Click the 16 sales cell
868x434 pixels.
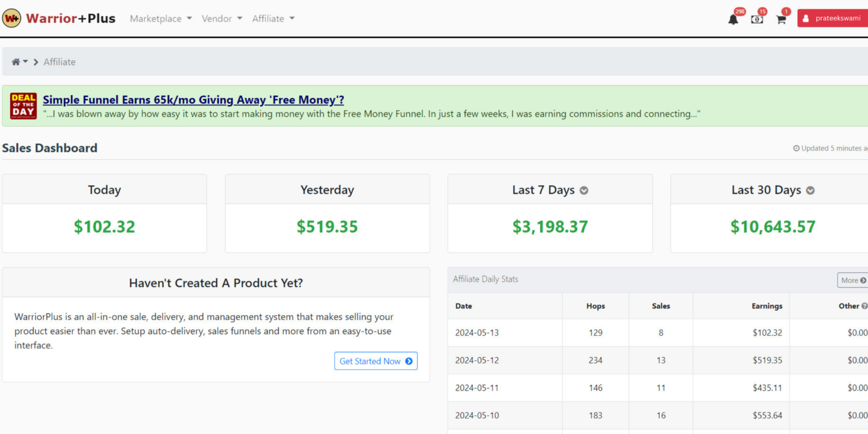(661, 416)
